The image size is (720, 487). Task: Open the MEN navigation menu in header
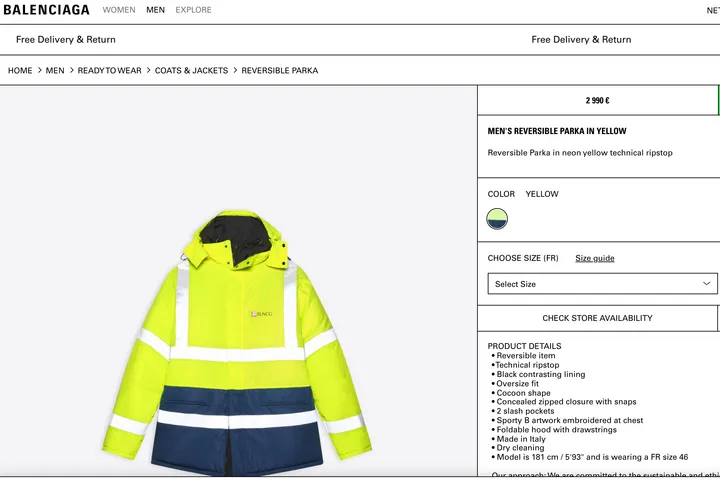point(155,10)
